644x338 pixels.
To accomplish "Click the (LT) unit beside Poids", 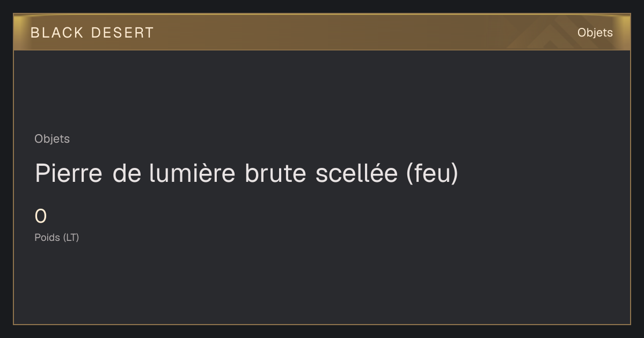I will (x=71, y=238).
